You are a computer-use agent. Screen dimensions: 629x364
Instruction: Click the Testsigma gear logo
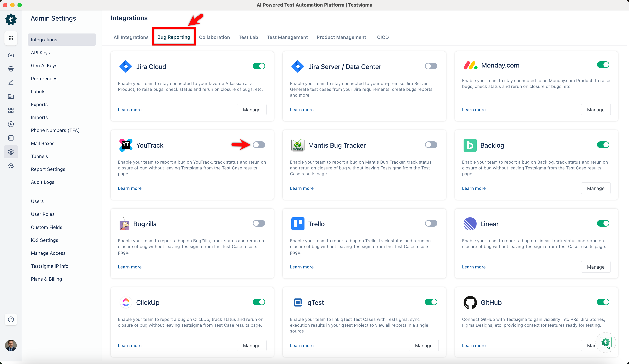click(11, 19)
